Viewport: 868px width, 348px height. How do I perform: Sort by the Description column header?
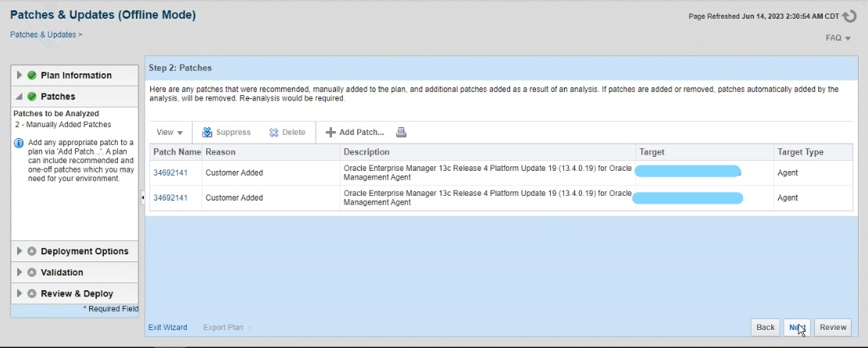488,151
